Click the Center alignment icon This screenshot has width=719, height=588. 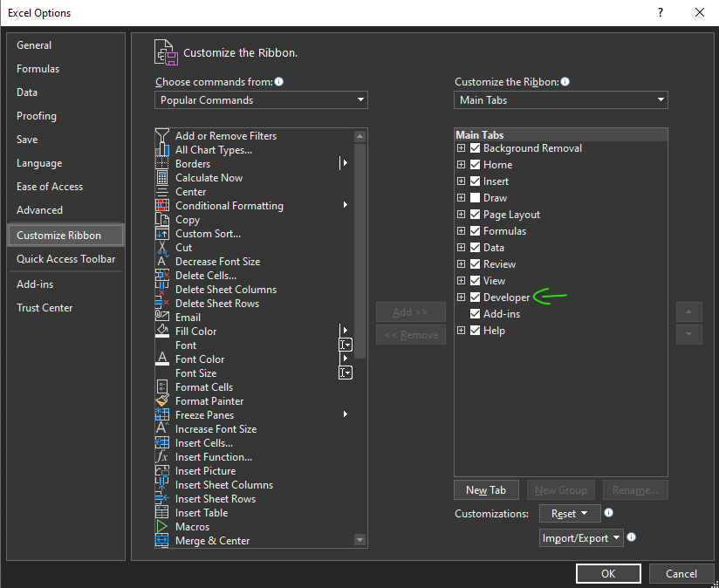162,192
